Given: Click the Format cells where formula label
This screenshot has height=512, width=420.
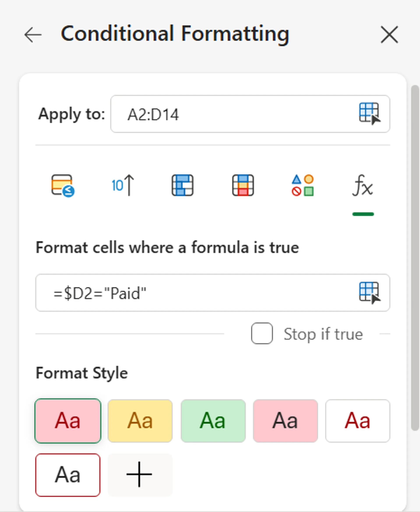Looking at the screenshot, I should 167,247.
